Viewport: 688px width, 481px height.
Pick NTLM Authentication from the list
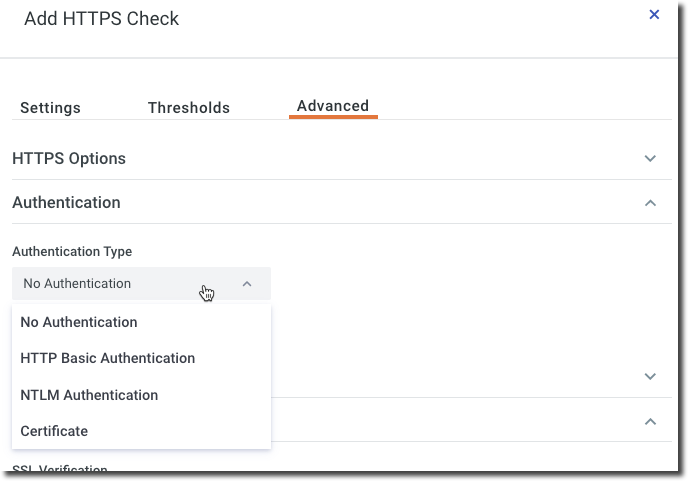[x=89, y=395]
